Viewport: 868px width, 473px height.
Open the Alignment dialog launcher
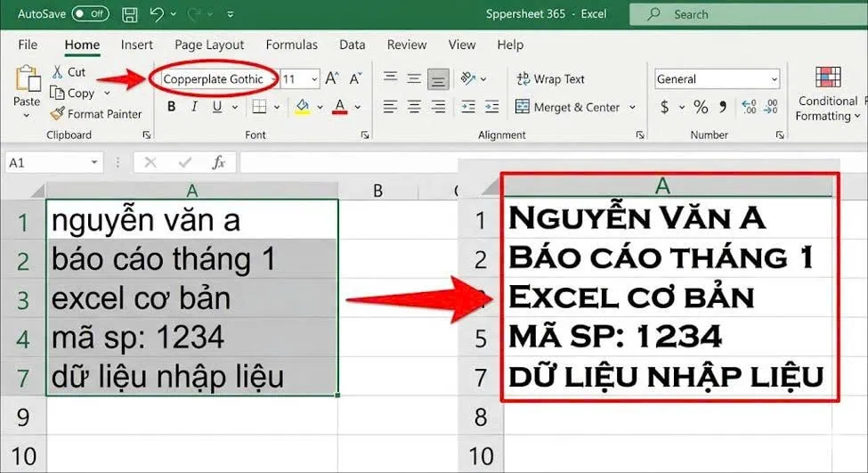640,135
